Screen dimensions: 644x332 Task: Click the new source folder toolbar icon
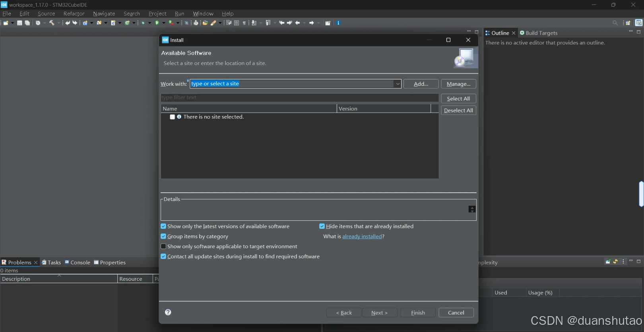point(99,23)
